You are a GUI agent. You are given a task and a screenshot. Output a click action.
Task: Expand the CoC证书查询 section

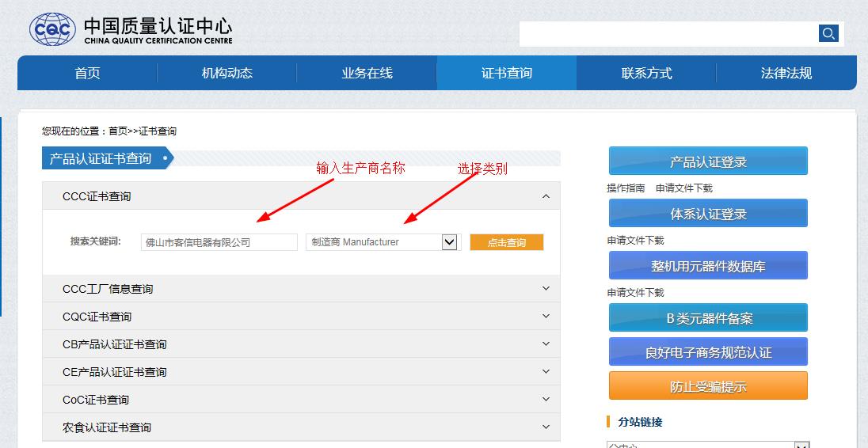point(301,400)
